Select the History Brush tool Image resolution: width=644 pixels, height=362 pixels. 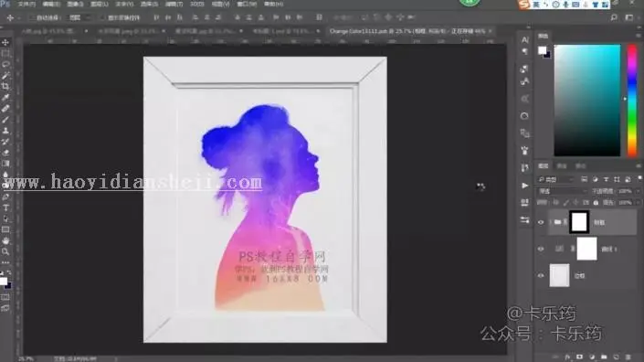click(5, 142)
